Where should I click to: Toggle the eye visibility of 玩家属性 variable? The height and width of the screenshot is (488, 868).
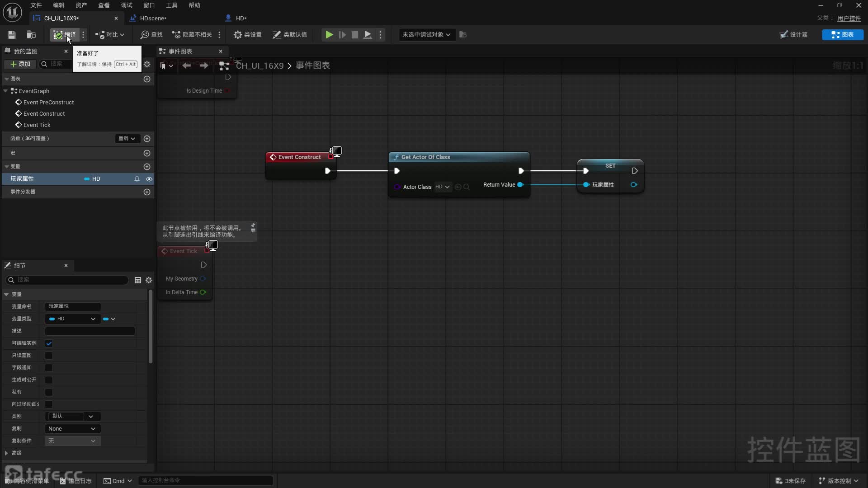click(x=149, y=179)
